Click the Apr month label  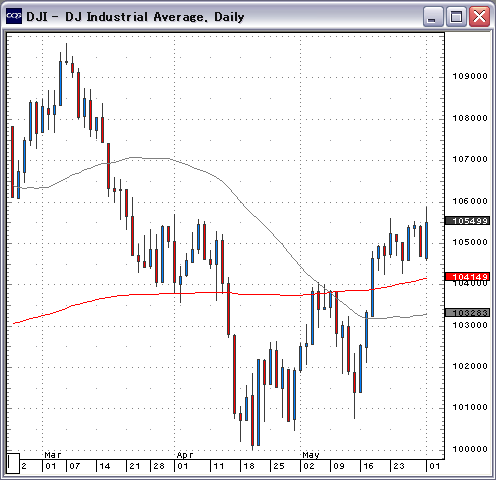point(185,455)
